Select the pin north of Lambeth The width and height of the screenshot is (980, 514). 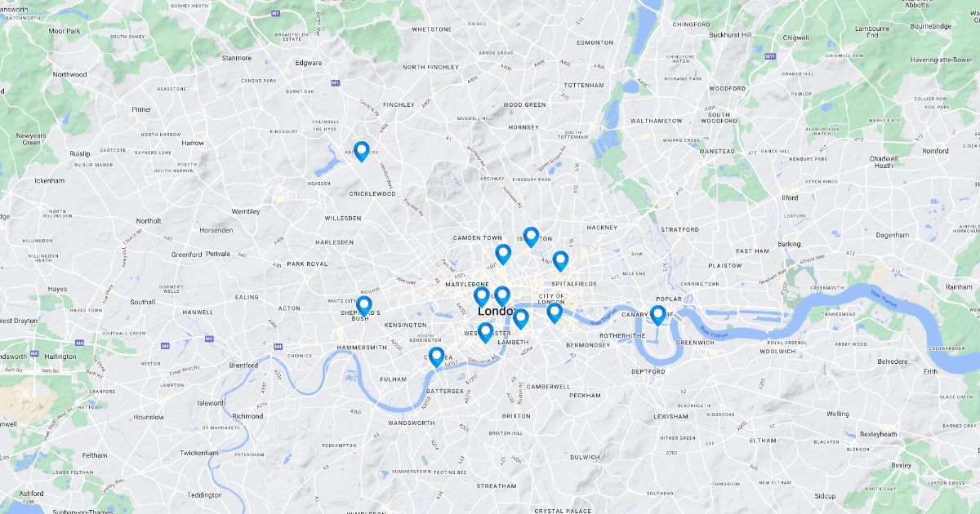520,319
